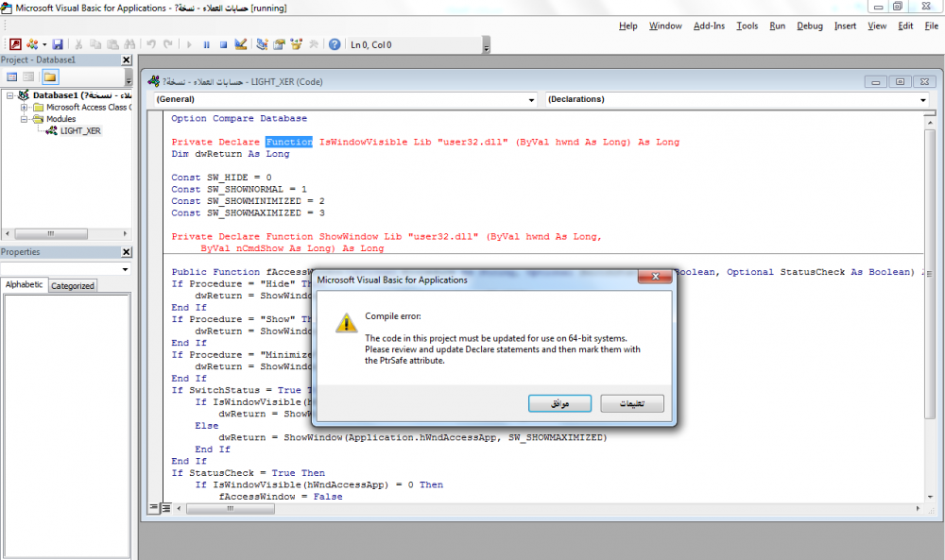This screenshot has height=560, width=945.
Task: Open the View menu
Action: [877, 25]
